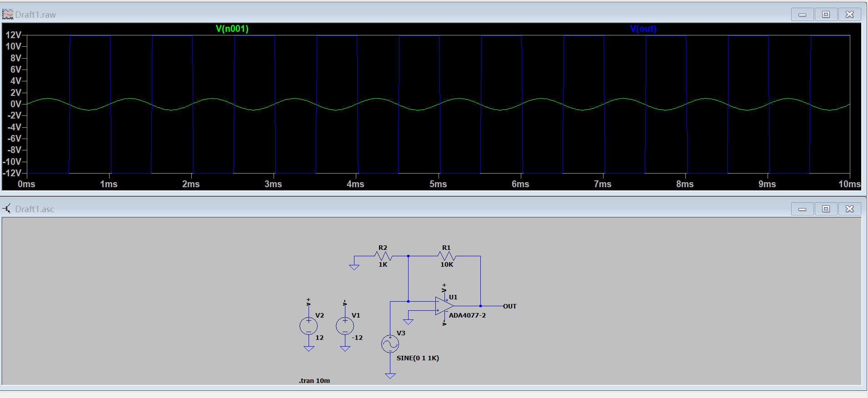Click the -12V label on vertical axis

pos(12,173)
